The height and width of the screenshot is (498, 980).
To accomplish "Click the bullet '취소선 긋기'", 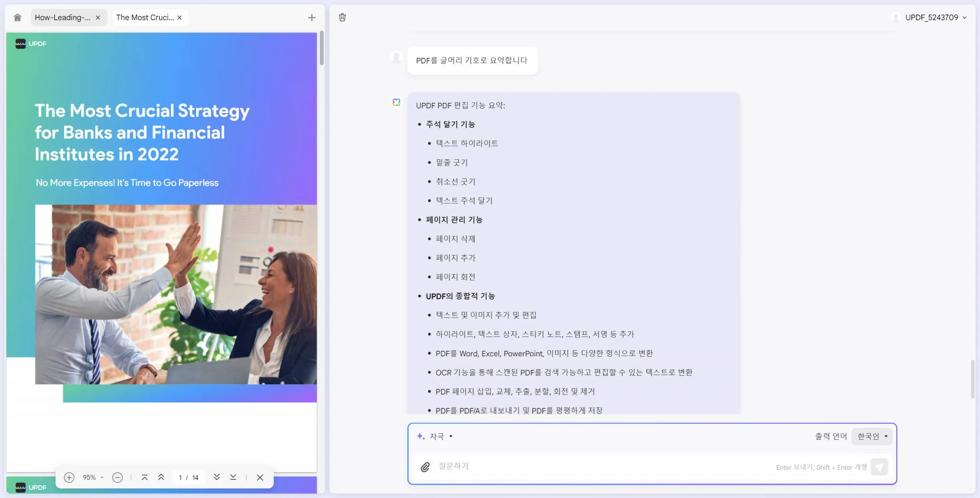I will click(x=456, y=182).
